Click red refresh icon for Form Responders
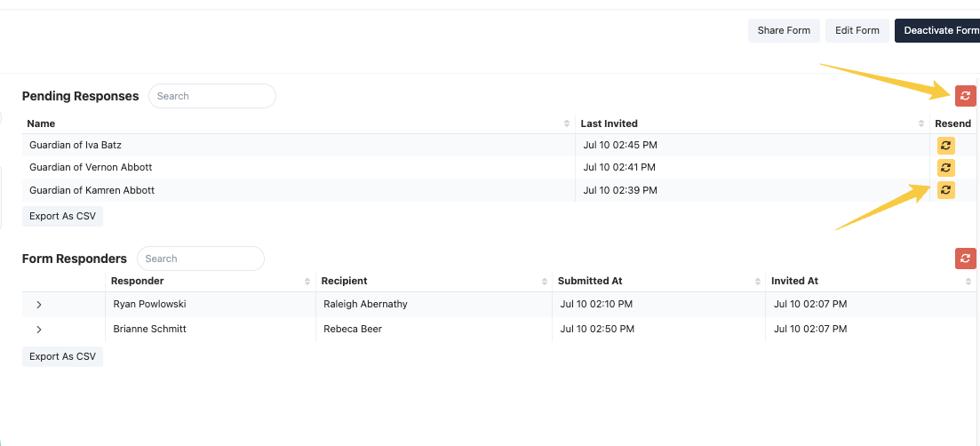980x446 pixels. (965, 259)
